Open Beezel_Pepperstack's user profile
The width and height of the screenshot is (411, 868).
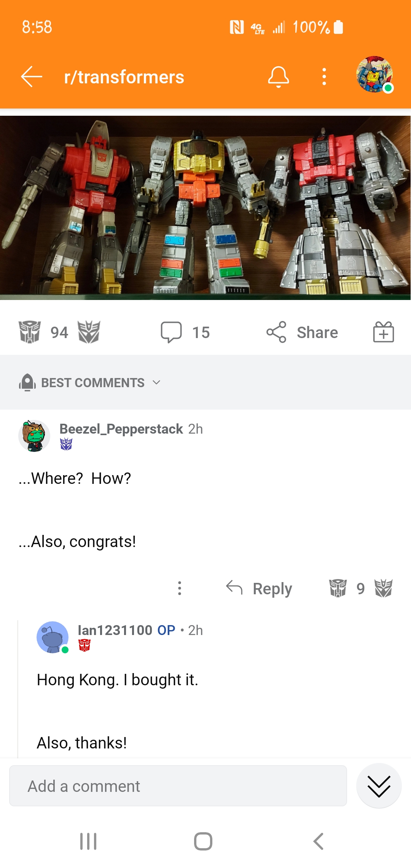pyautogui.click(x=121, y=429)
